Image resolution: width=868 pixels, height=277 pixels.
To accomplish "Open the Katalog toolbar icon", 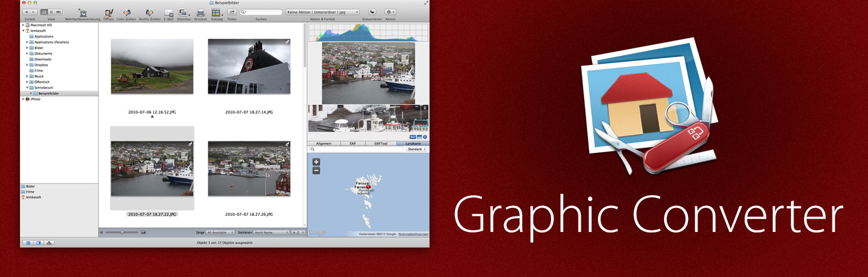I will (217, 12).
